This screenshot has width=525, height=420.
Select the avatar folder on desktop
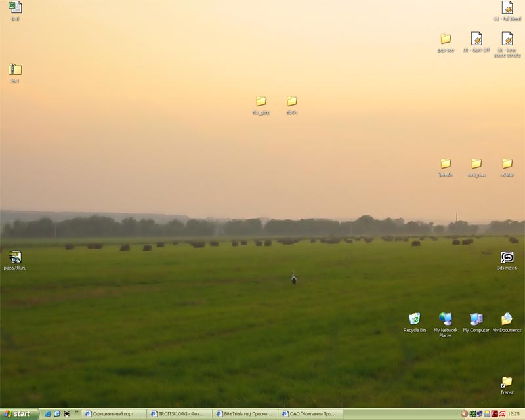[x=507, y=164]
